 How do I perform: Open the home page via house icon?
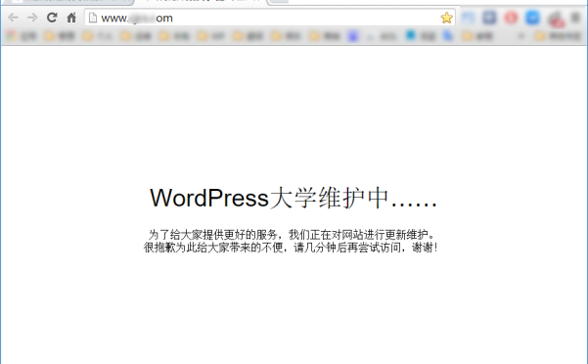pyautogui.click(x=71, y=18)
